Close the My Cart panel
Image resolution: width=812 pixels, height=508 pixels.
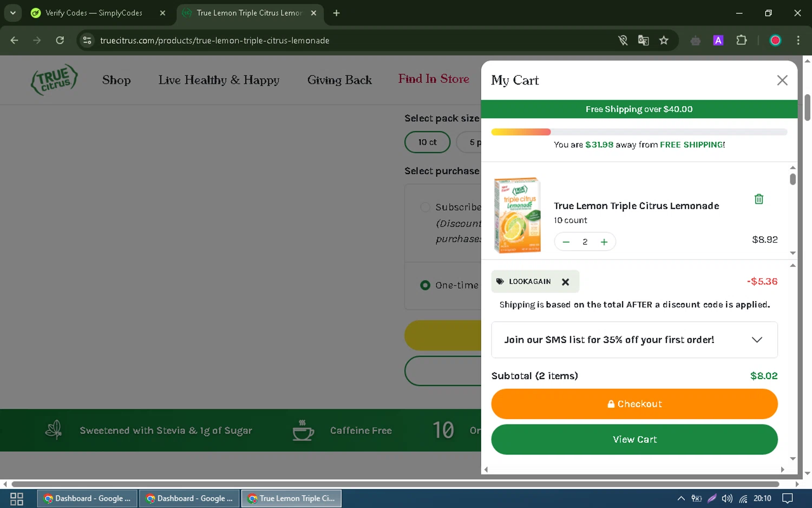(x=782, y=80)
